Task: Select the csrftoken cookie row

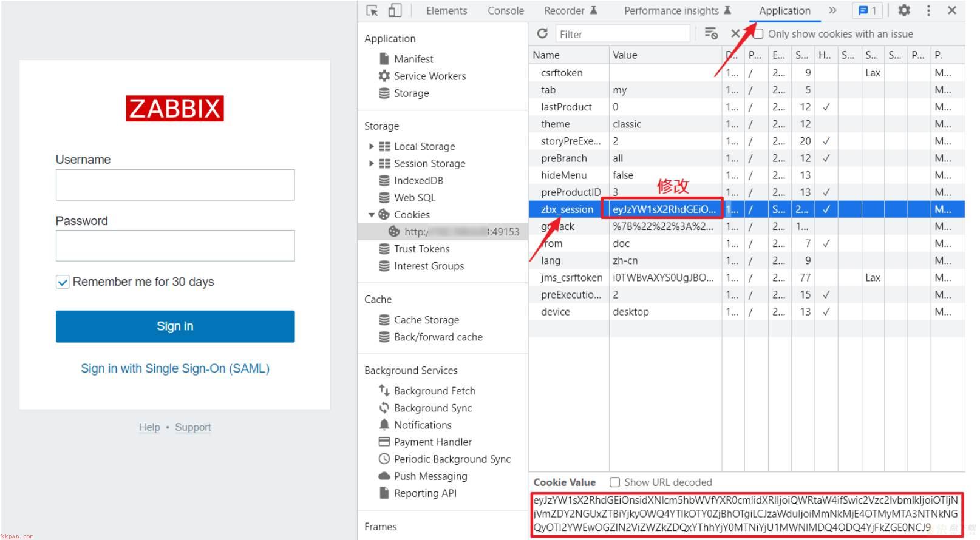Action: [x=746, y=73]
